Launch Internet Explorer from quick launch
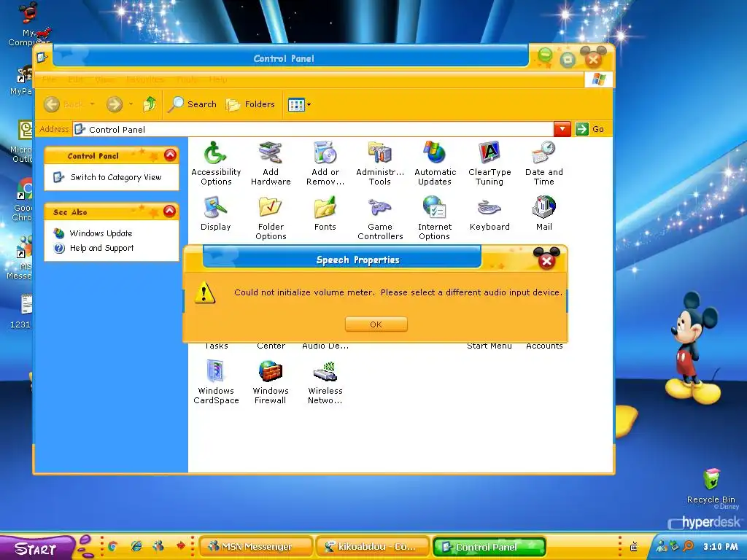747x560 pixels. [136, 547]
